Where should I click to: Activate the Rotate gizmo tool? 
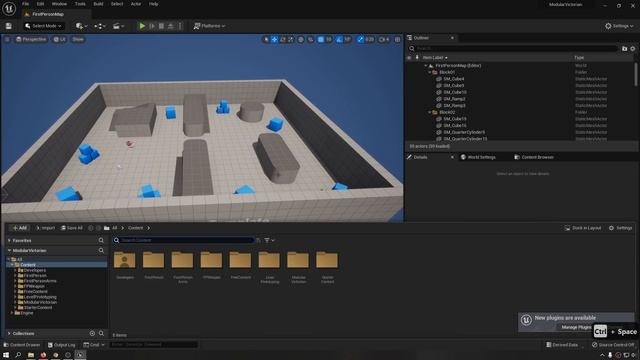[x=282, y=39]
